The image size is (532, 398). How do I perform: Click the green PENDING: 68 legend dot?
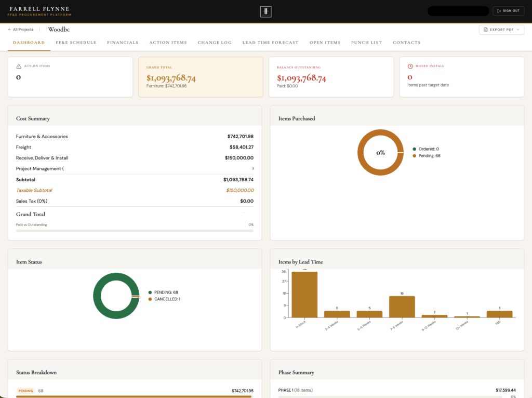point(150,293)
